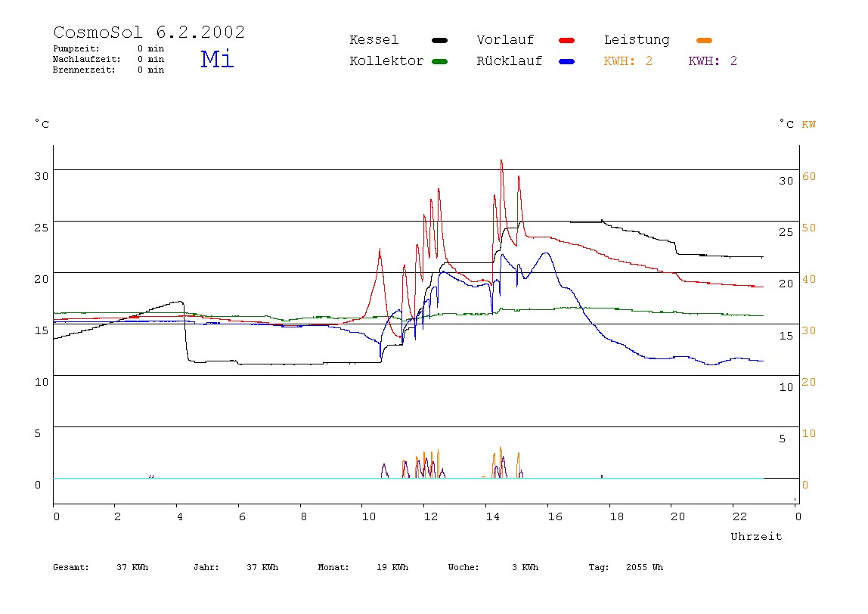The width and height of the screenshot is (868, 614).
Task: Click the red Vorlauf legend swatch
Action: point(567,40)
